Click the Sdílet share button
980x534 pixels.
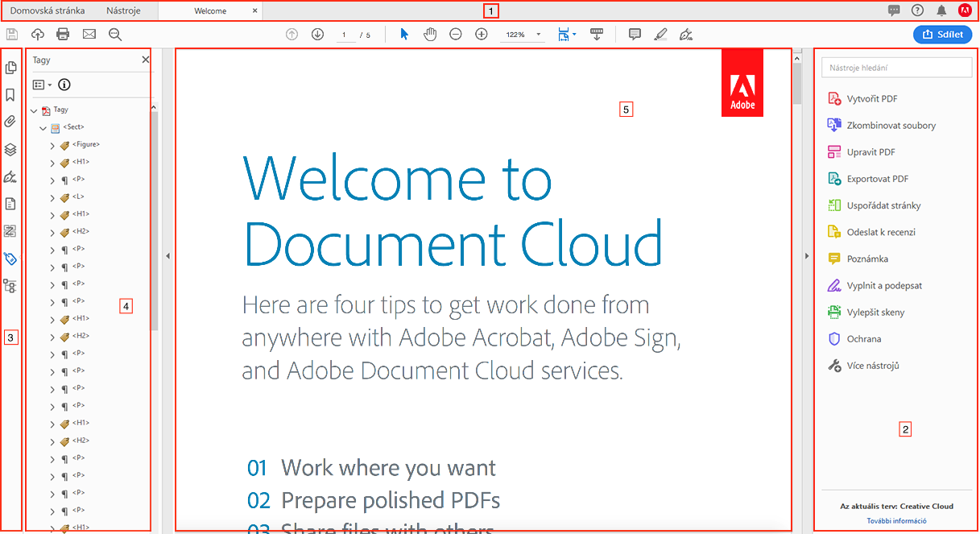942,35
